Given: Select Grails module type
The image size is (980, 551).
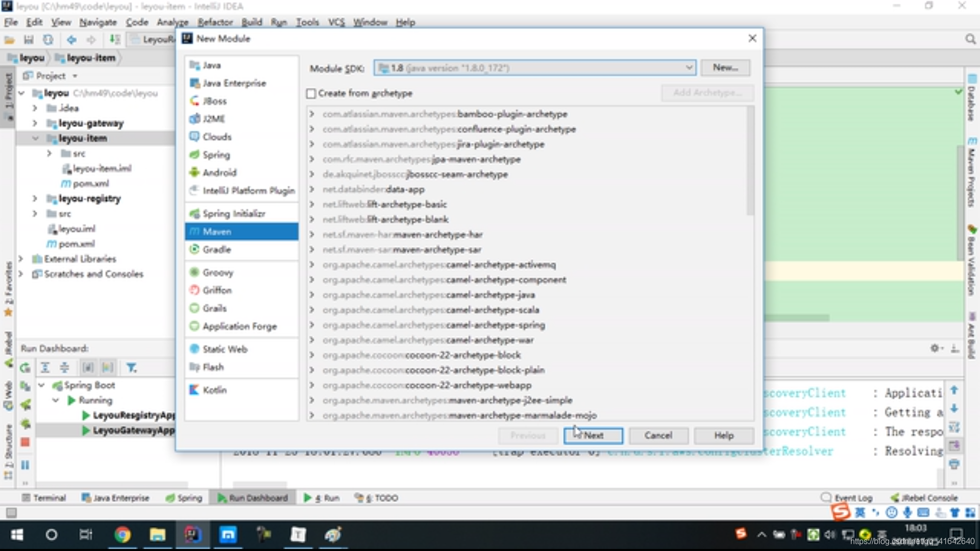Looking at the screenshot, I should tap(241, 308).
